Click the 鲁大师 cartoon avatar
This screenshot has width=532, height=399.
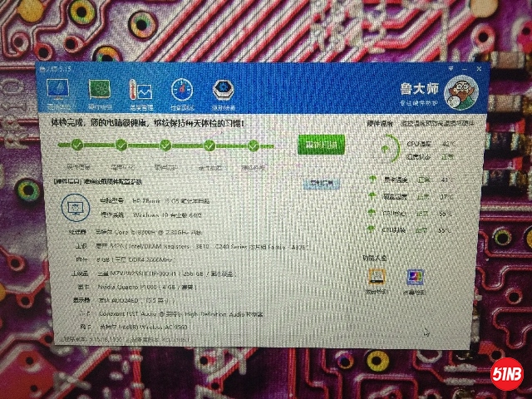461,92
